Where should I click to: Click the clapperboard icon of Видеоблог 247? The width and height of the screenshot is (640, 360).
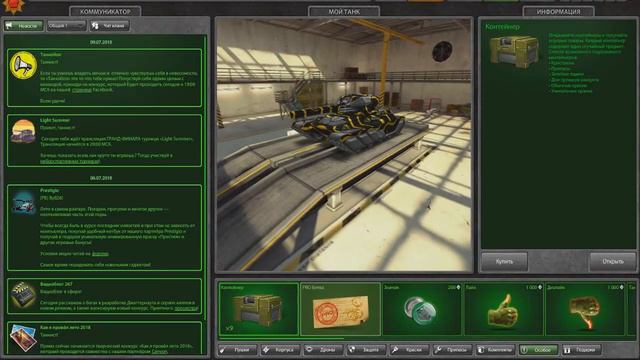click(23, 294)
